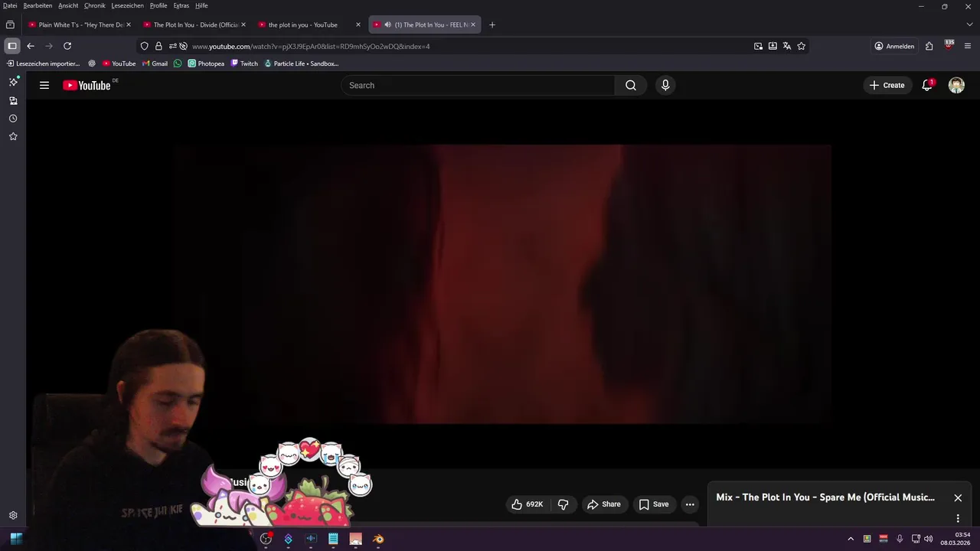Open the AI chatbot sidebar sparkle icon
The height and width of the screenshot is (551, 980).
(x=13, y=82)
